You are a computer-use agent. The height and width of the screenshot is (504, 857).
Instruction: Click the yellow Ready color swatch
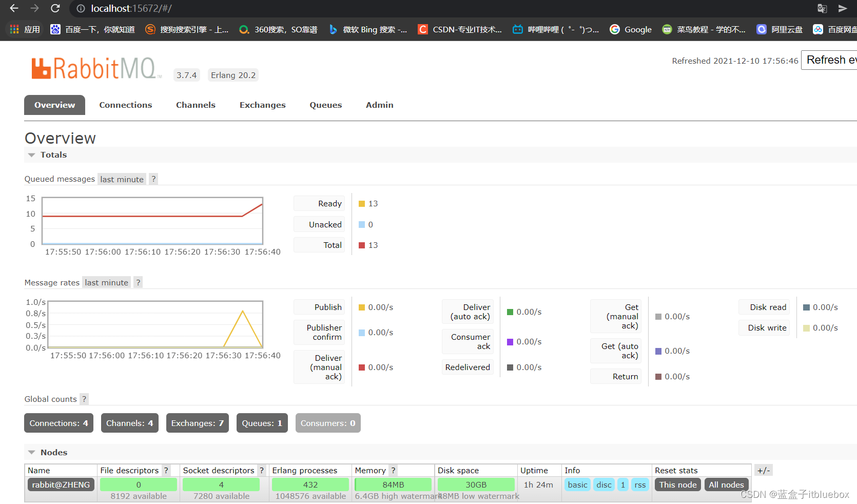coord(362,204)
